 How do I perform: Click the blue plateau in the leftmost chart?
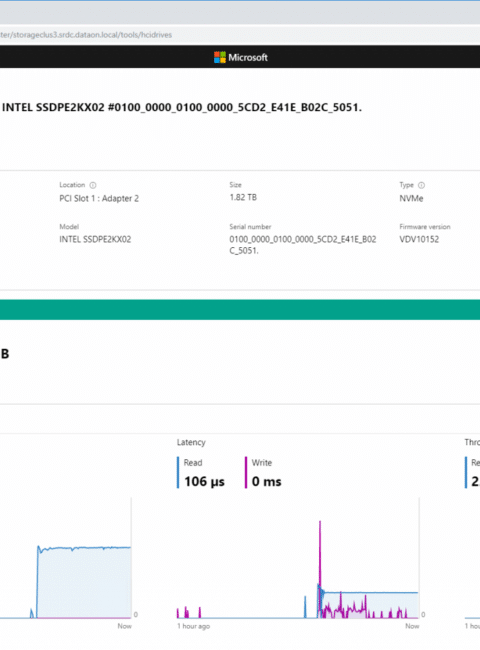(84, 548)
